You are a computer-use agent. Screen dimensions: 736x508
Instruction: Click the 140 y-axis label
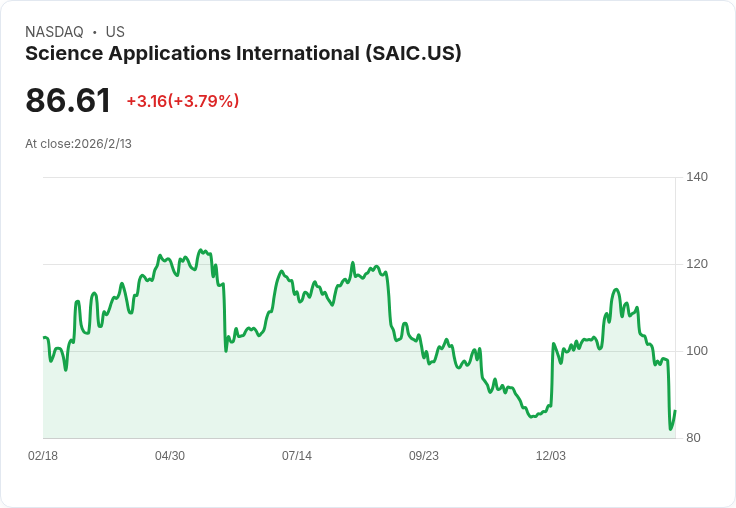click(697, 177)
